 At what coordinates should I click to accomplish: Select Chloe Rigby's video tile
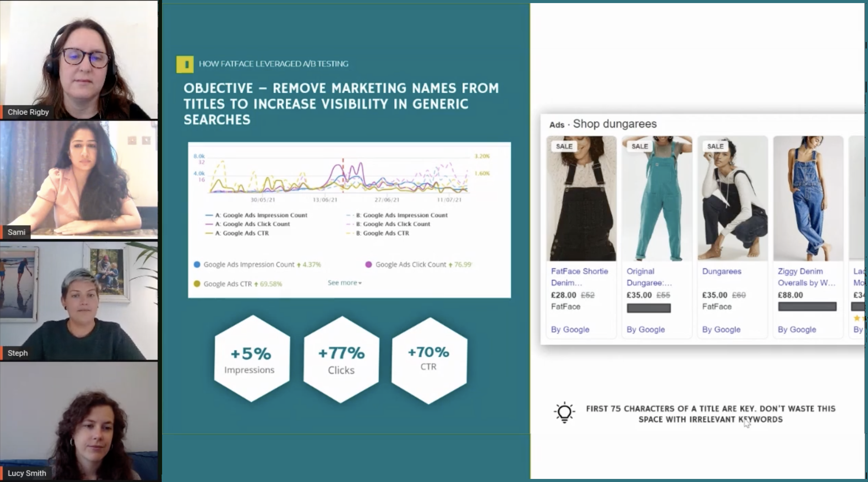(79, 60)
